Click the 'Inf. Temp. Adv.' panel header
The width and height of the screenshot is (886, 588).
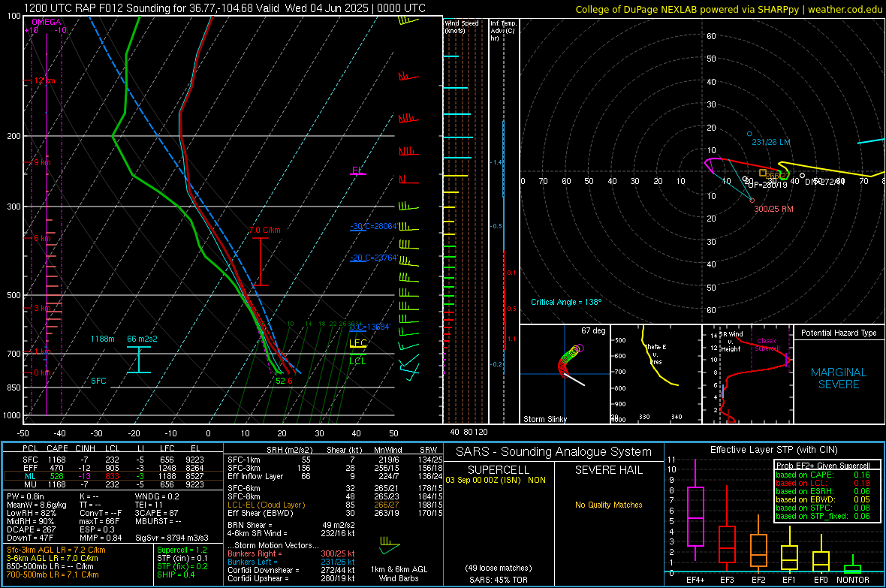coord(504,31)
